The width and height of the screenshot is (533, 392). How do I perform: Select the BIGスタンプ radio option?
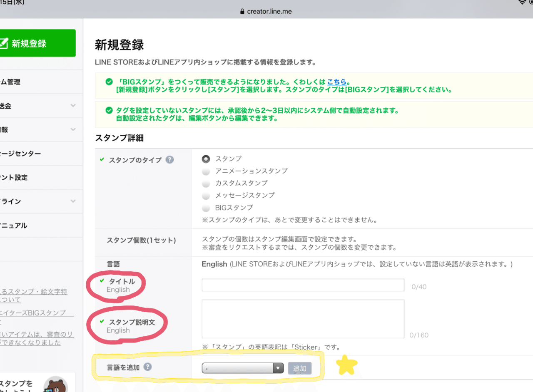[206, 208]
